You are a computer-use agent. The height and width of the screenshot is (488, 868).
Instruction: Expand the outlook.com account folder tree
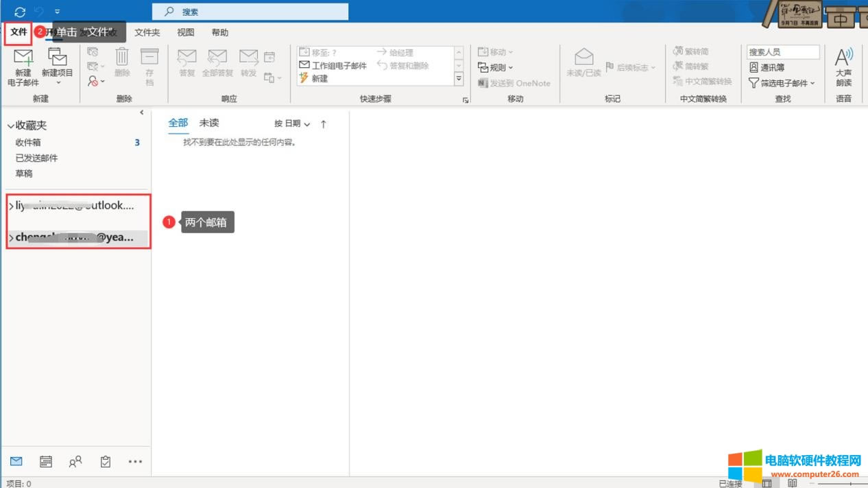point(10,205)
